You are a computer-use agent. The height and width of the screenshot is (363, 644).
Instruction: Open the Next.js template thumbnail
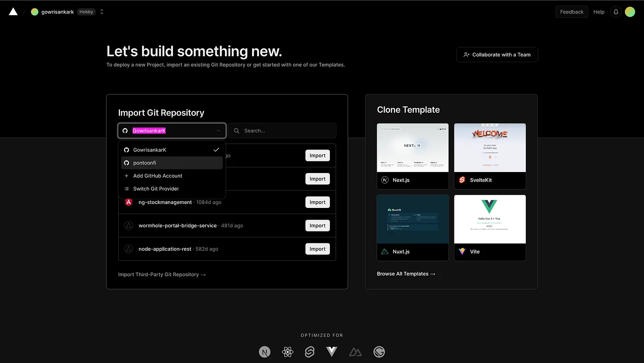[413, 148]
